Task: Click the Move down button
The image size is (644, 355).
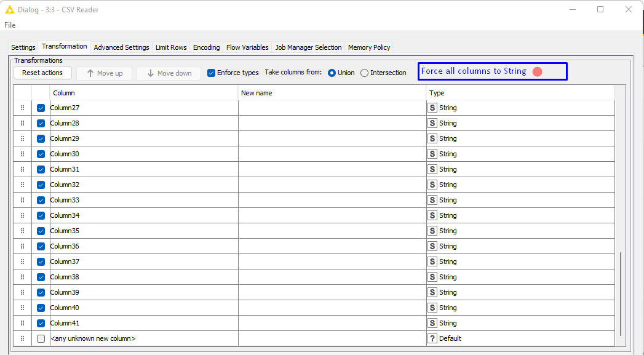Action: pos(169,73)
